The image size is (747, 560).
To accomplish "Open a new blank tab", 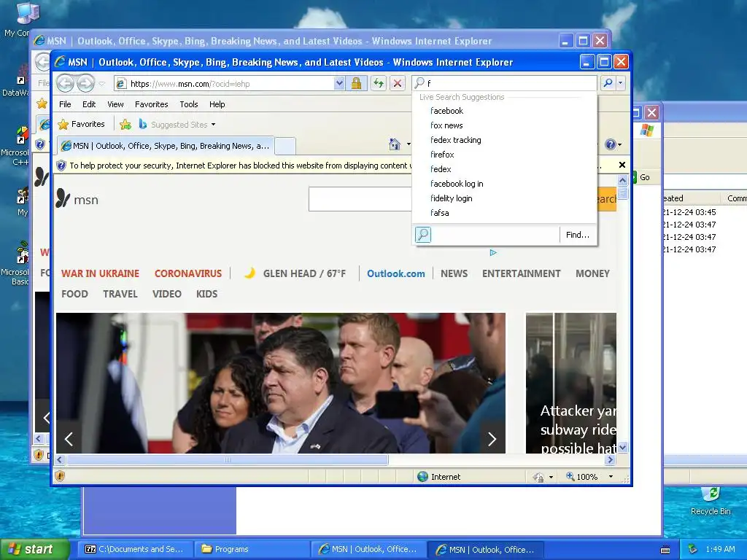I will [x=285, y=146].
